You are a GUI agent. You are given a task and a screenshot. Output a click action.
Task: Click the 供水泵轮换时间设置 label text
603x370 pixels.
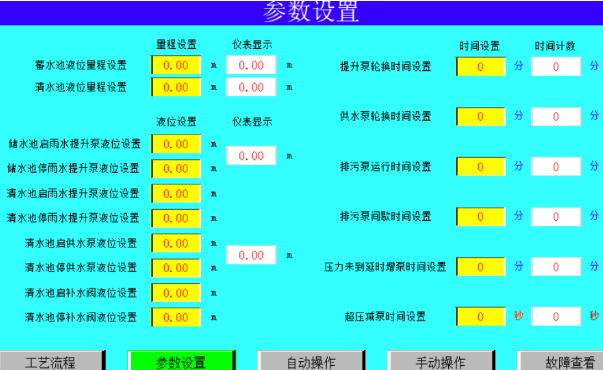tap(385, 116)
